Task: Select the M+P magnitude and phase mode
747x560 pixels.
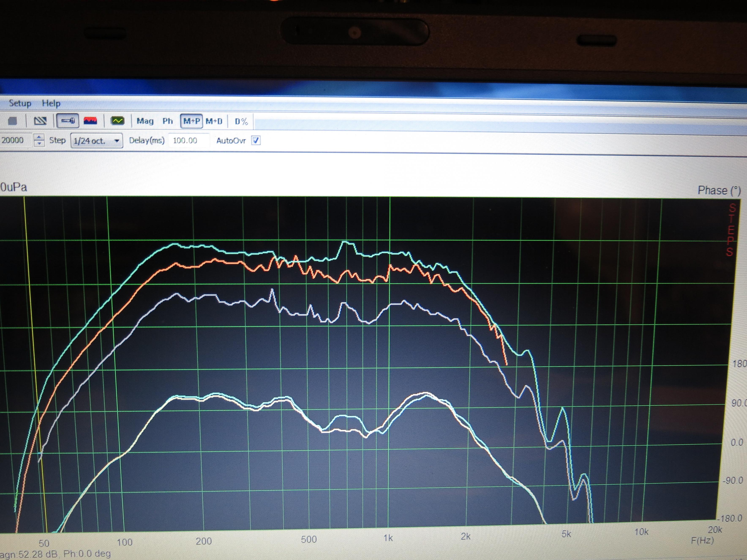Action: click(191, 121)
